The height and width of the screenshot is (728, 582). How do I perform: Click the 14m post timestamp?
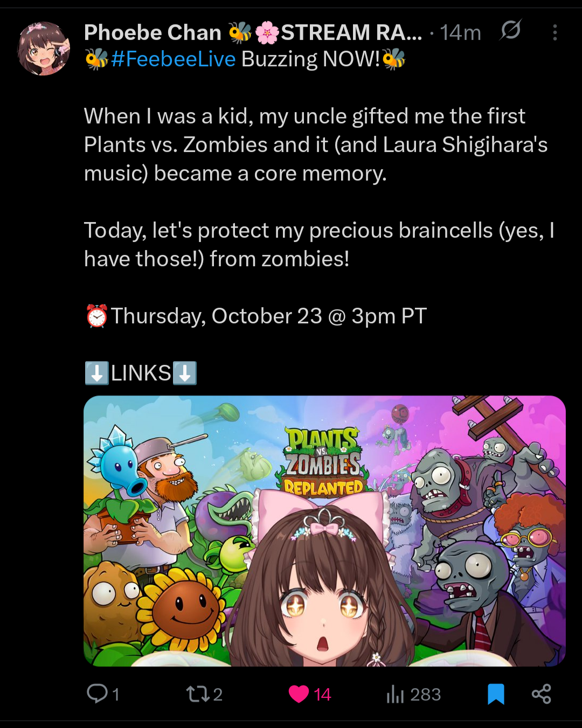coord(460,33)
